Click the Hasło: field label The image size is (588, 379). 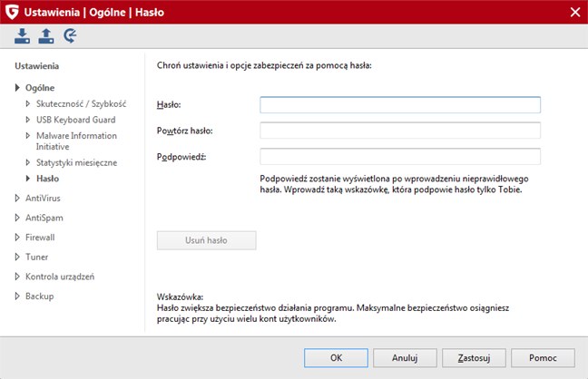(169, 104)
